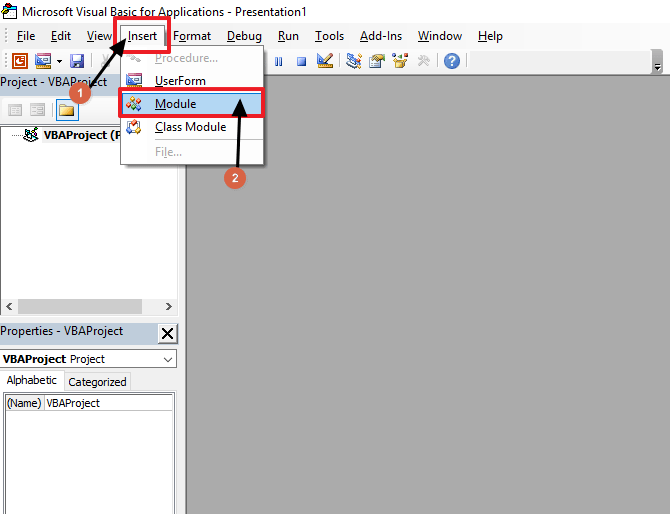Screen dimensions: 670x514
Task: Toggle Design Mode with ruler-and-pencil icon
Action: (325, 61)
